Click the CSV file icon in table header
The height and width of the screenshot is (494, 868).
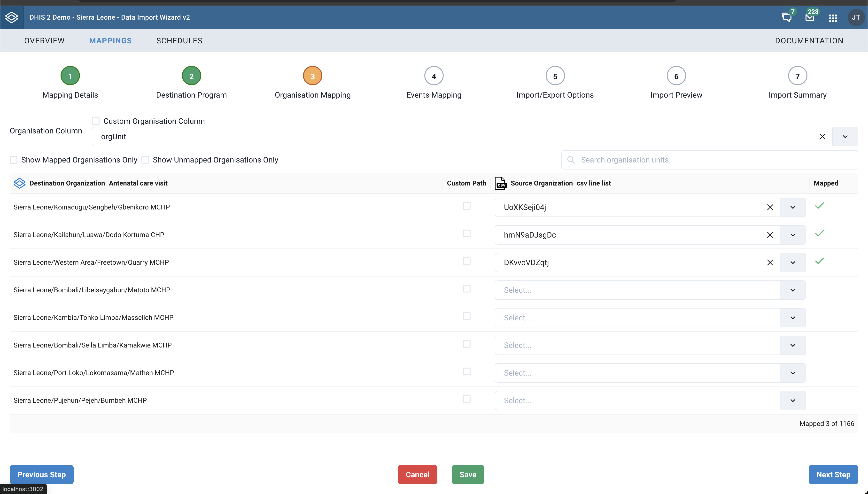coord(501,183)
